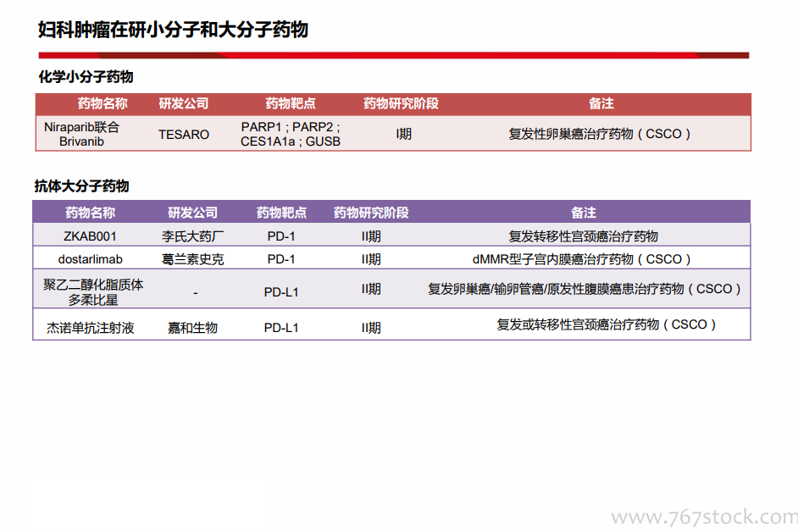Click 研发公司 header in purple table
Image resolution: width=798 pixels, height=532 pixels.
(x=193, y=213)
